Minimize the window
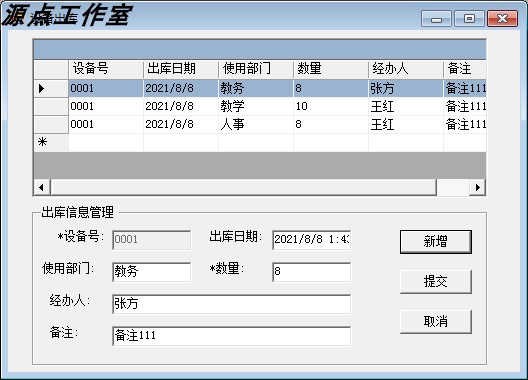 tap(436, 19)
